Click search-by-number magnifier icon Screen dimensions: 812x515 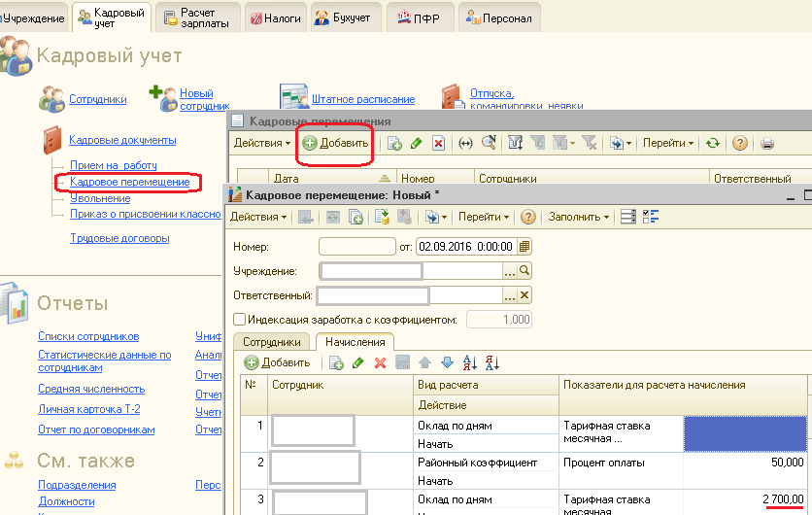point(489,143)
